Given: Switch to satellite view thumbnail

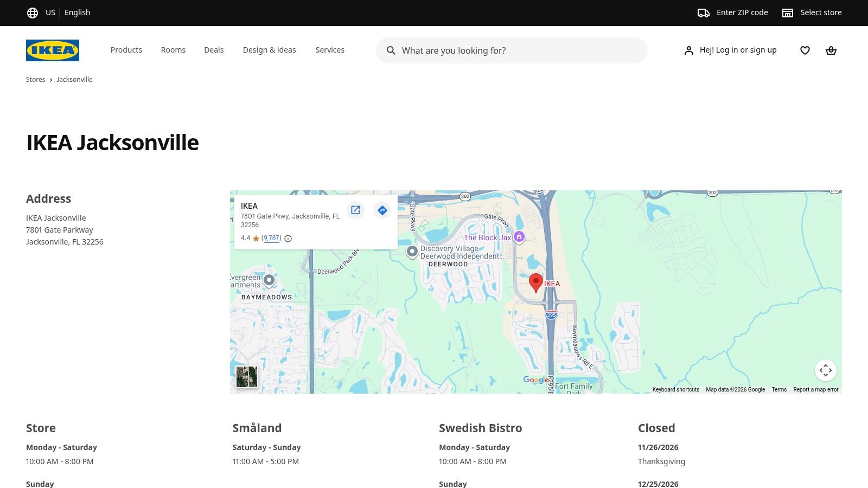Looking at the screenshot, I should [x=246, y=377].
